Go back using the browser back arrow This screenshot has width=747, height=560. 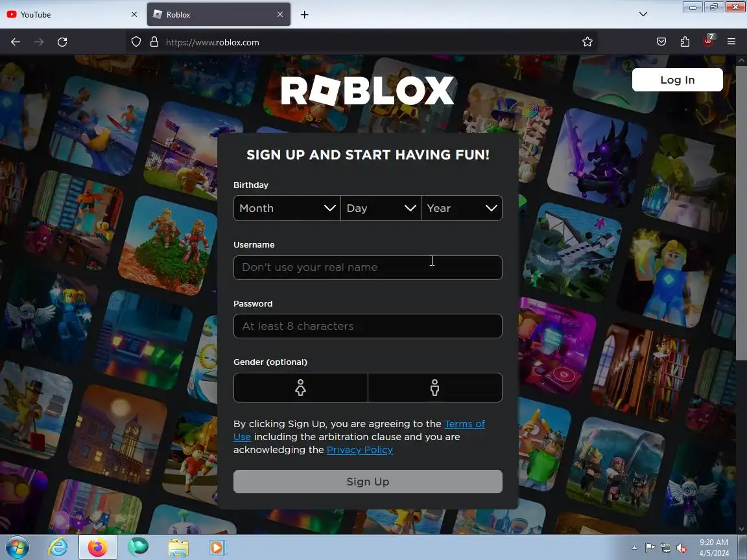pos(16,42)
